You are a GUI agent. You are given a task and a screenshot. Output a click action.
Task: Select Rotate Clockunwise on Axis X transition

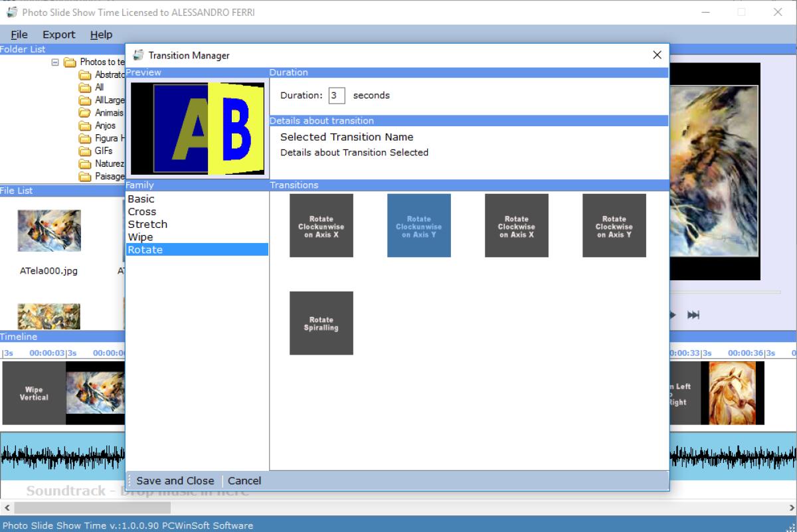click(321, 226)
